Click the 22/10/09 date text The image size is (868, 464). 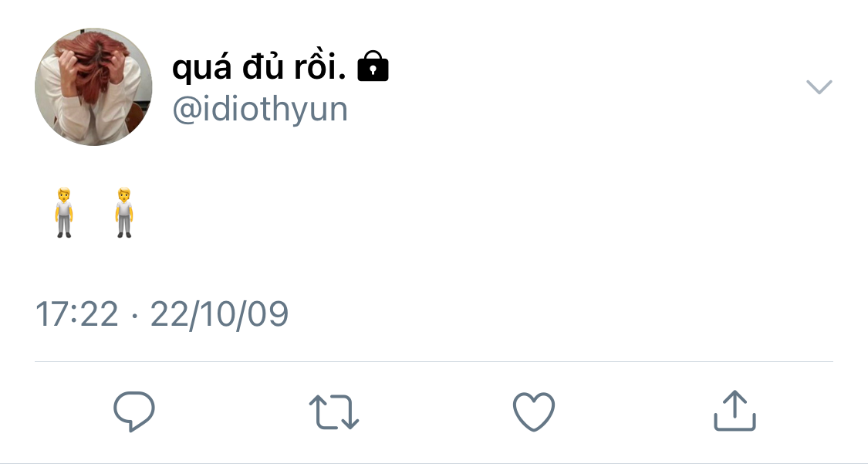pos(219,314)
